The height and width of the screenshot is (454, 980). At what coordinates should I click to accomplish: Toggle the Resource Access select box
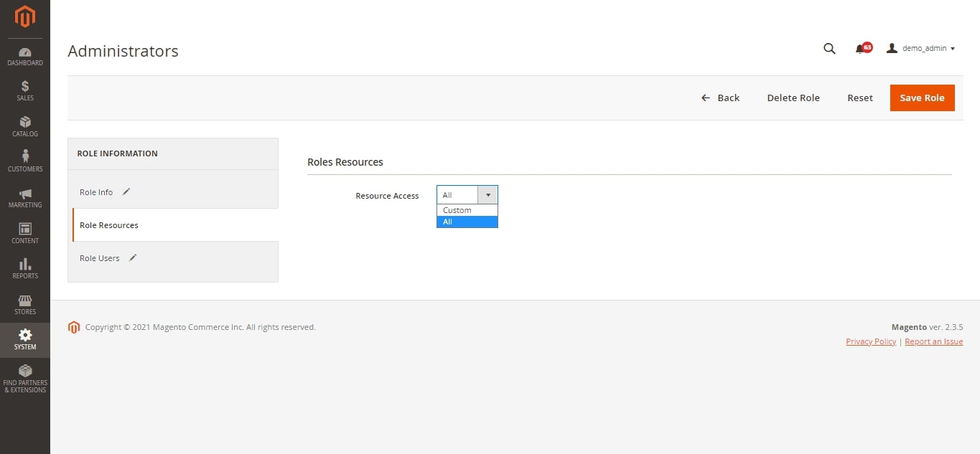coord(467,195)
